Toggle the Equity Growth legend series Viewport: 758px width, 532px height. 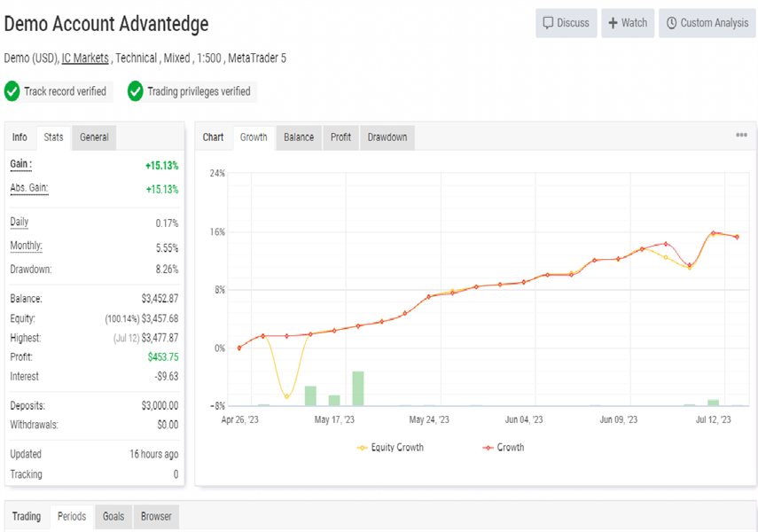(390, 448)
